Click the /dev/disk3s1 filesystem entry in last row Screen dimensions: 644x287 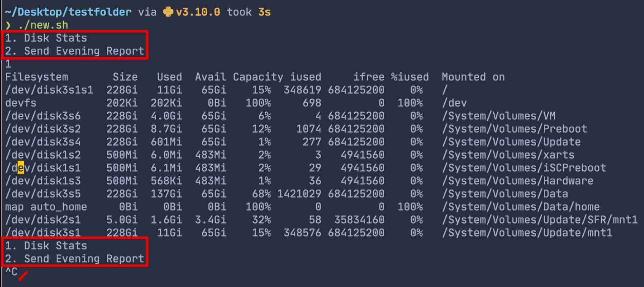click(x=43, y=233)
